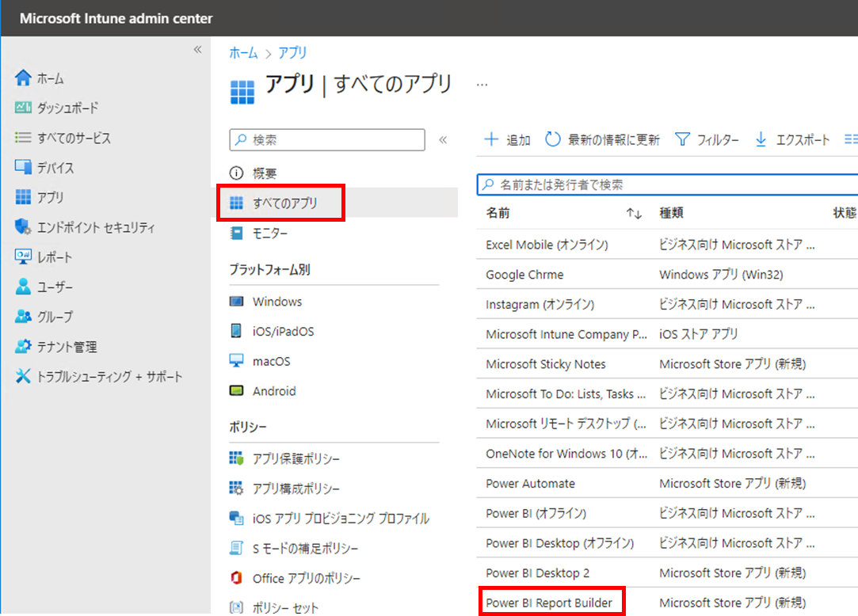Open Microsoft リモート デスクトップ row
Viewport: 858px width, 616px height.
point(566,424)
